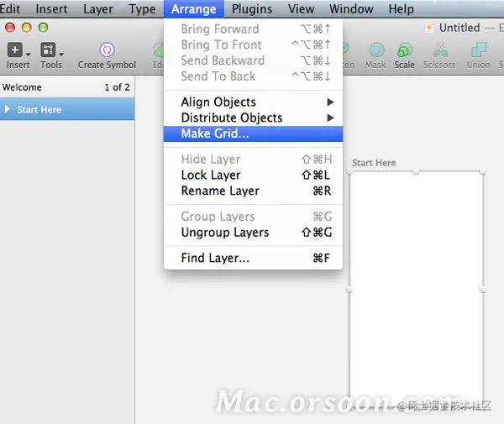Open the Window menu
The height and width of the screenshot is (424, 504).
click(351, 9)
